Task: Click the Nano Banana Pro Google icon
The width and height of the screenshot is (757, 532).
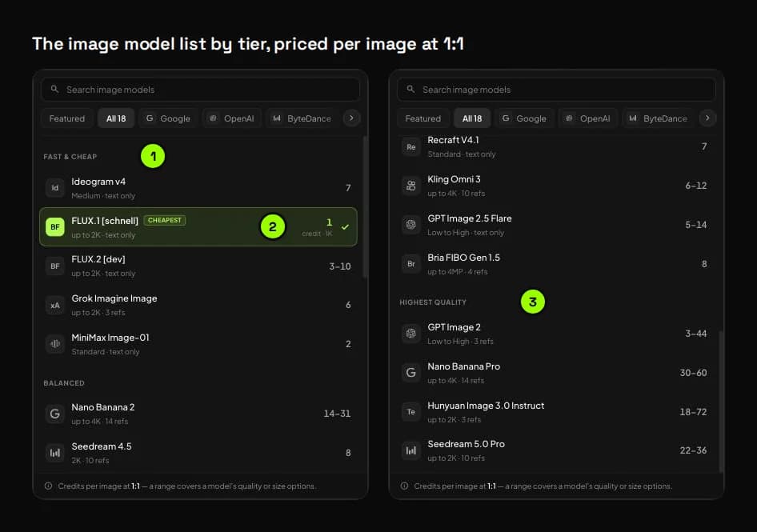Action: 411,373
